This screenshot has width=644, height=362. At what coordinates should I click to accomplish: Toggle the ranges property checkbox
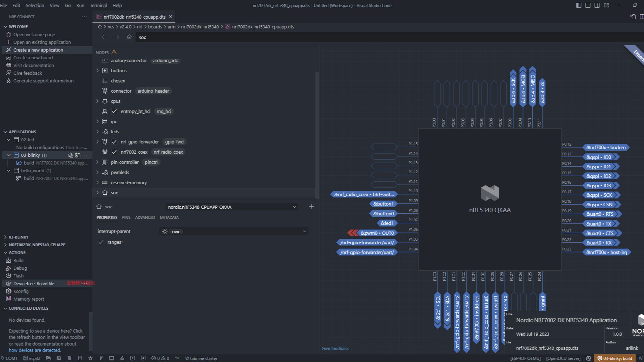tap(101, 242)
